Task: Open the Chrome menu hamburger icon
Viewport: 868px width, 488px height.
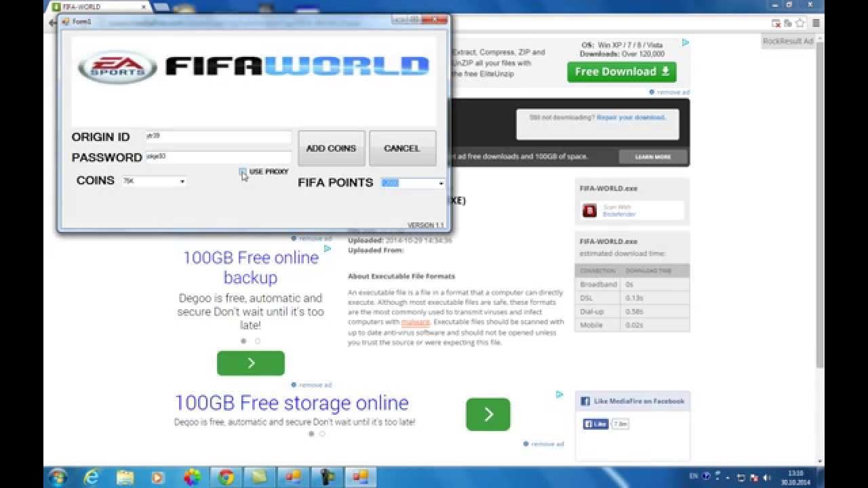Action: (x=816, y=23)
